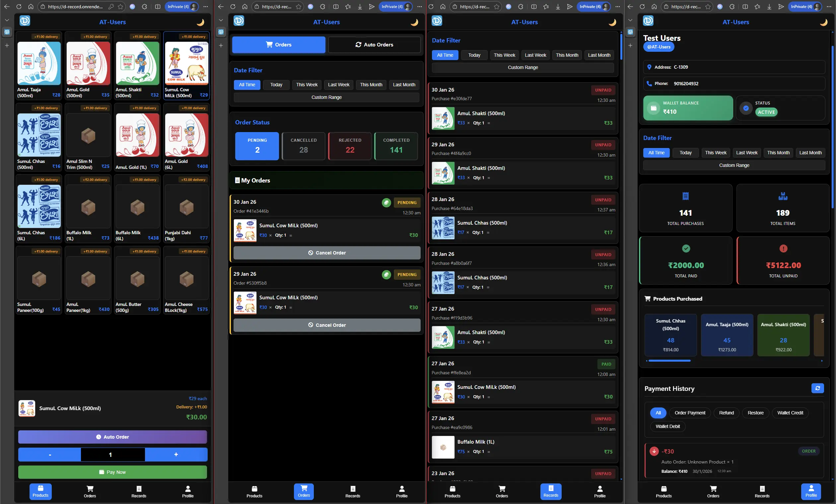
Task: Click green Pay Now button
Action: pyautogui.click(x=113, y=472)
